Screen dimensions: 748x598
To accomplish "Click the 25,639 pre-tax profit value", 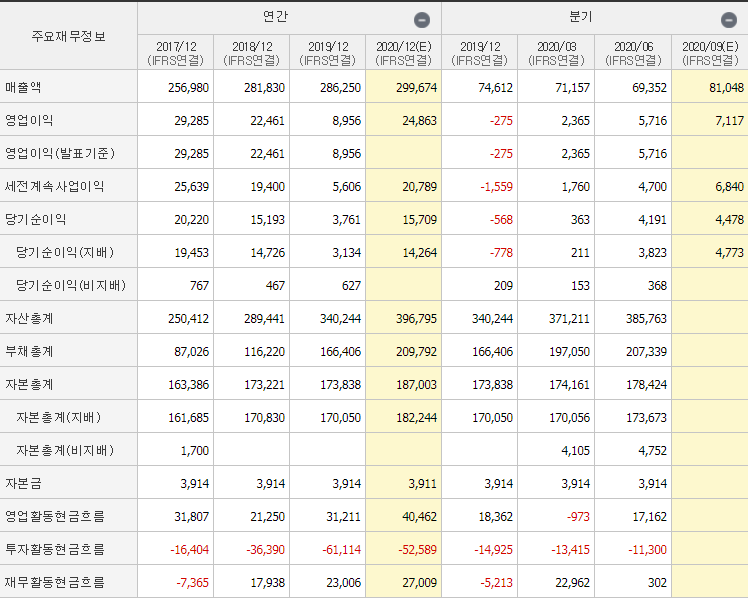I will tap(191, 186).
